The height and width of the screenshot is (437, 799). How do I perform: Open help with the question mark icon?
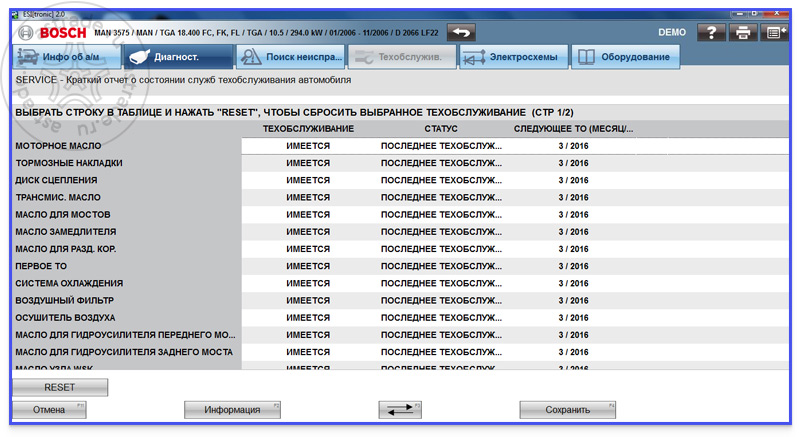click(711, 33)
